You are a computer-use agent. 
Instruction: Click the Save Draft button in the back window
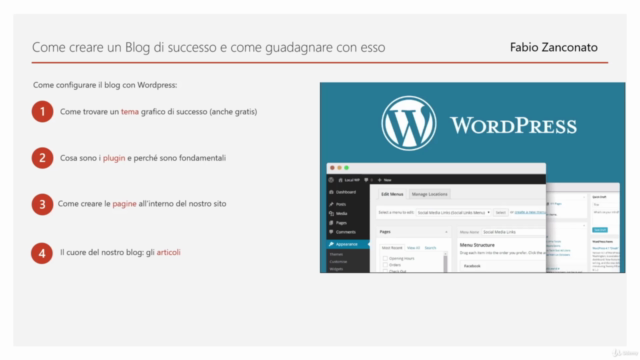600,230
